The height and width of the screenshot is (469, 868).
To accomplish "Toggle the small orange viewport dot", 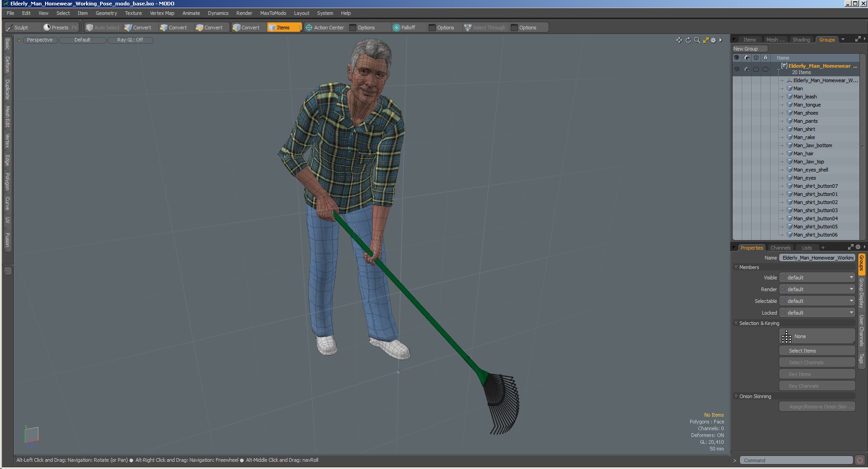I will click(x=19, y=40).
